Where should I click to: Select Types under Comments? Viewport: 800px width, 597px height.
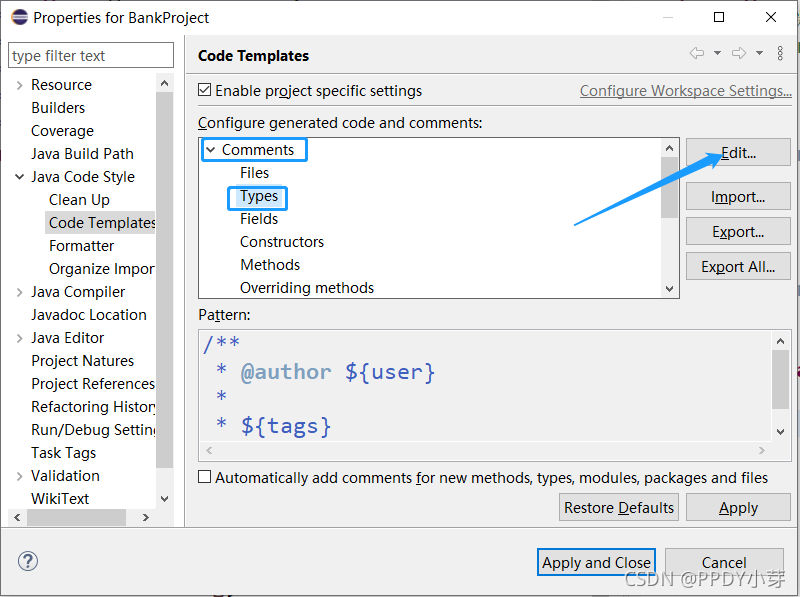[x=259, y=196]
